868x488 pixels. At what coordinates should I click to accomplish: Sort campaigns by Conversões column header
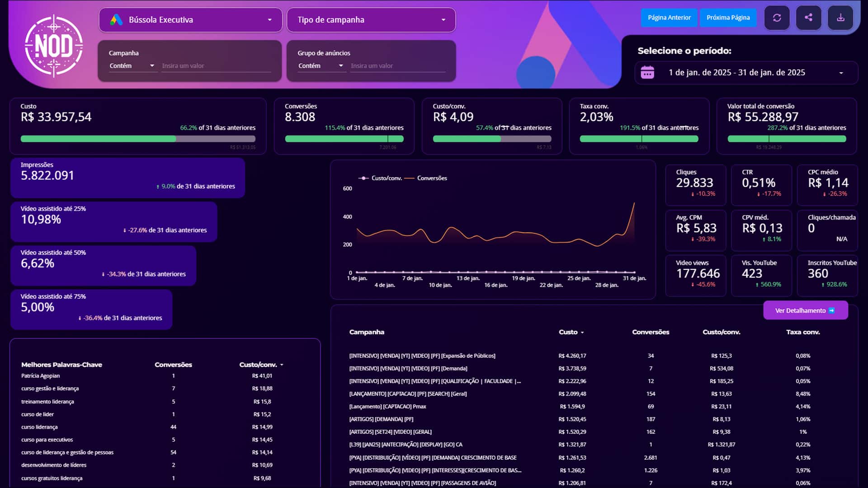pos(651,332)
